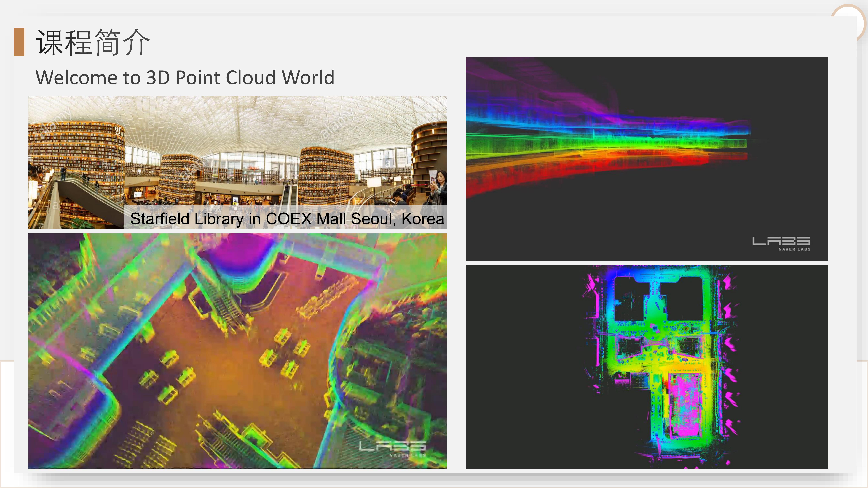Click the rainbow side-view point cloud image

(647, 159)
